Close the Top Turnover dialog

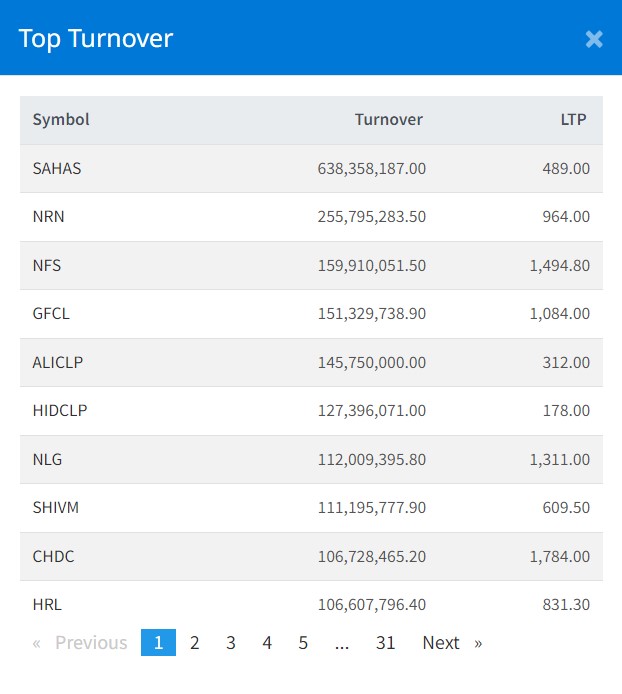(x=594, y=39)
